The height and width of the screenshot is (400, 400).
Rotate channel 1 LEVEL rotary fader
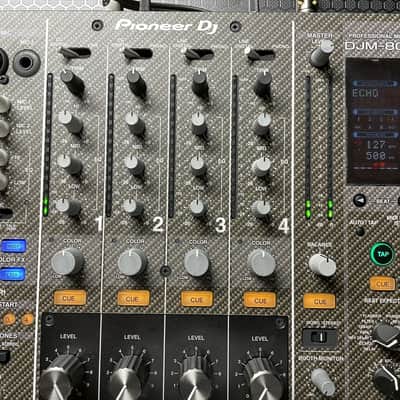62,378
